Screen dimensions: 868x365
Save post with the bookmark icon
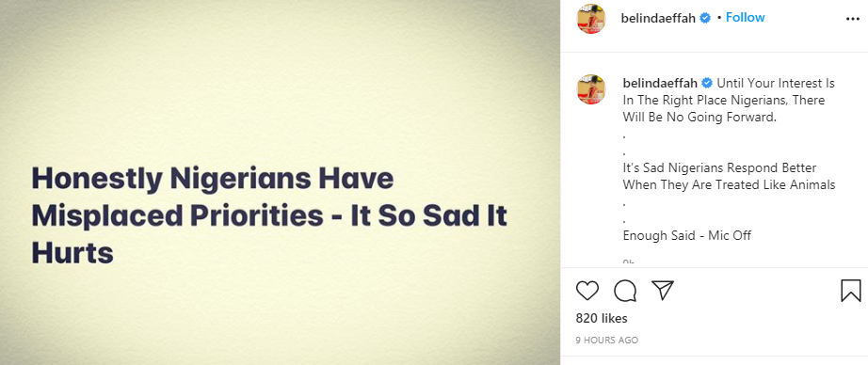pyautogui.click(x=851, y=291)
